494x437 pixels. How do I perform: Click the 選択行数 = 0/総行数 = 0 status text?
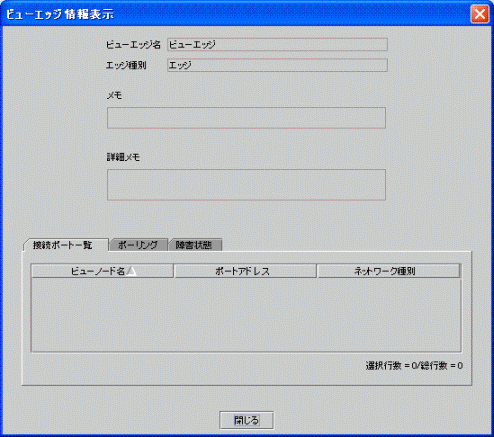tap(414, 366)
